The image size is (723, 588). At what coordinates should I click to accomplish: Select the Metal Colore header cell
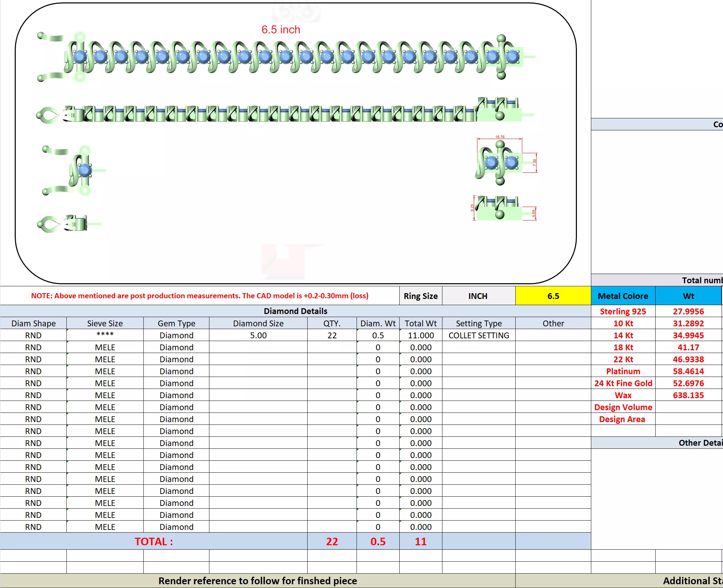[x=622, y=296]
